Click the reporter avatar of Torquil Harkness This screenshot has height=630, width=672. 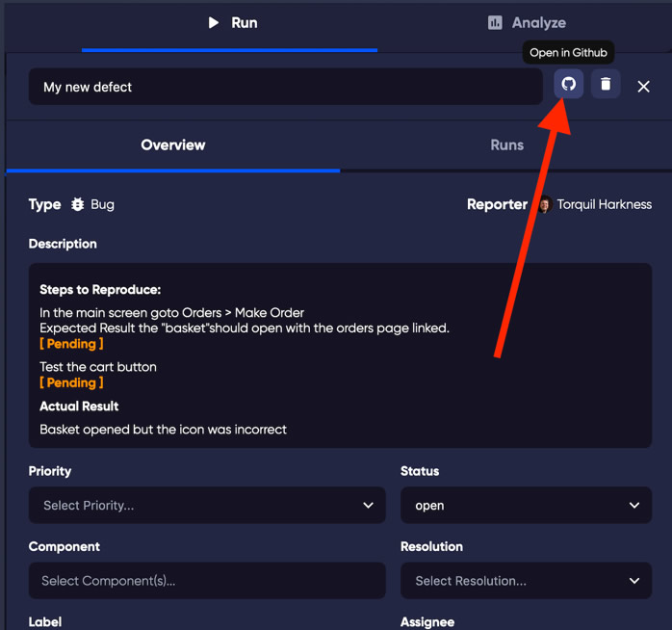tap(545, 204)
